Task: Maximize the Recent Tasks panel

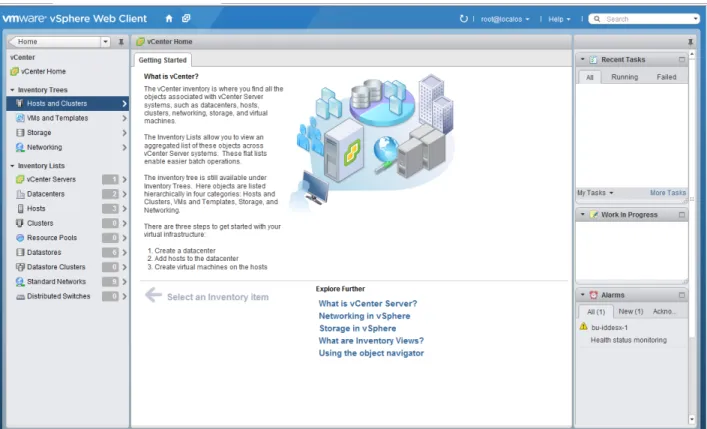Action: (682, 60)
